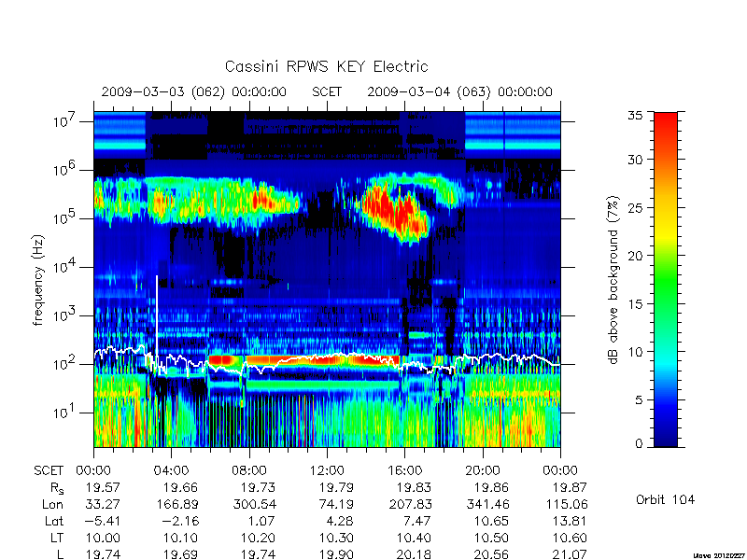Click the latitude value -5.41
The image size is (747, 560).
(x=103, y=522)
